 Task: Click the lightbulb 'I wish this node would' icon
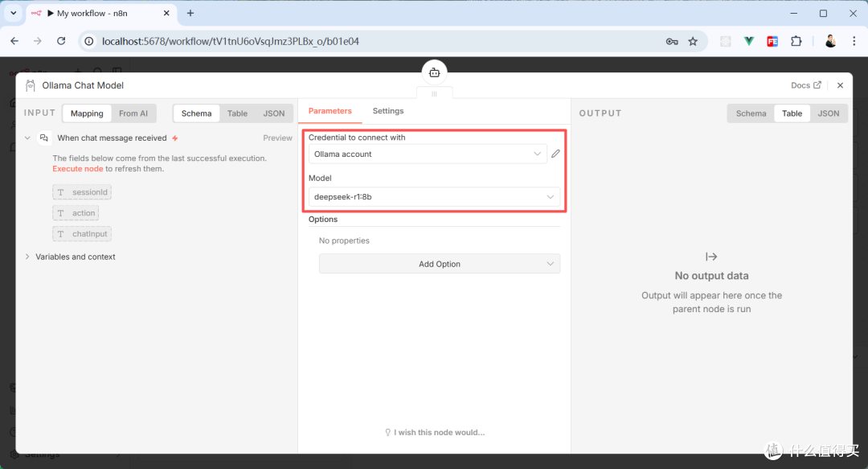pyautogui.click(x=388, y=433)
